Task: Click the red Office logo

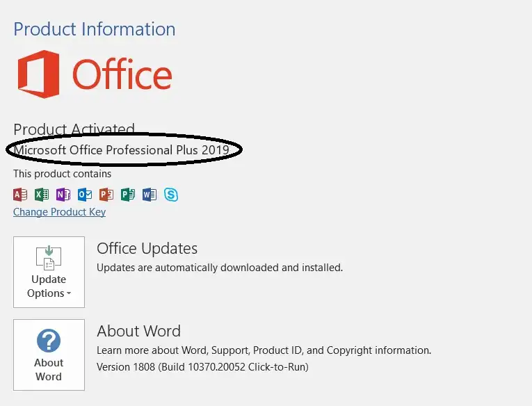Action: [95, 74]
